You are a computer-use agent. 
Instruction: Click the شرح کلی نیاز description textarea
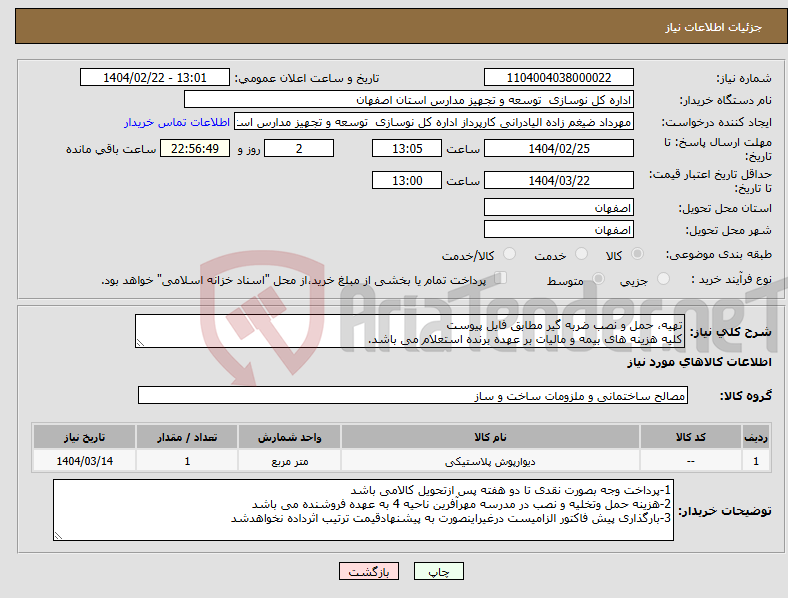[x=410, y=331]
